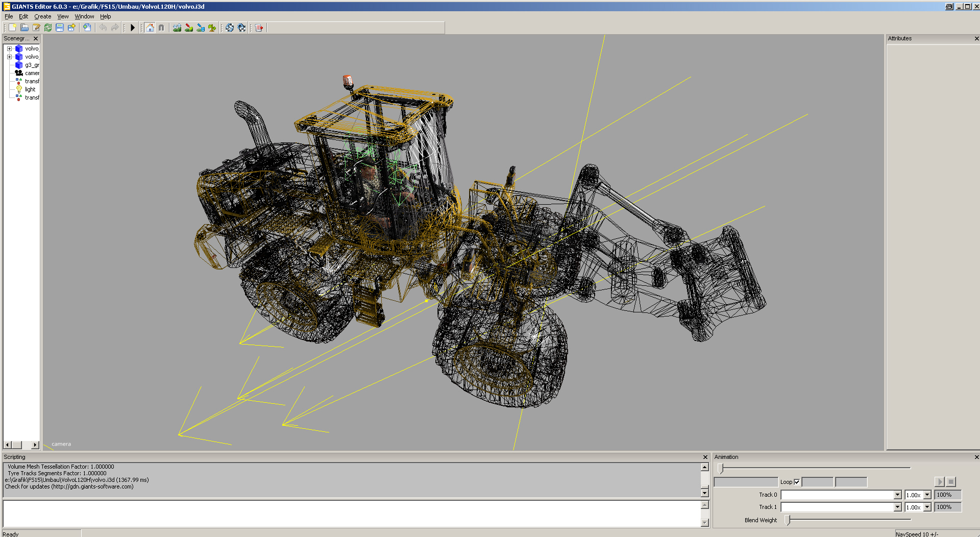The height and width of the screenshot is (537, 980).
Task: Click the green Reload arrows icon
Action: tap(48, 28)
